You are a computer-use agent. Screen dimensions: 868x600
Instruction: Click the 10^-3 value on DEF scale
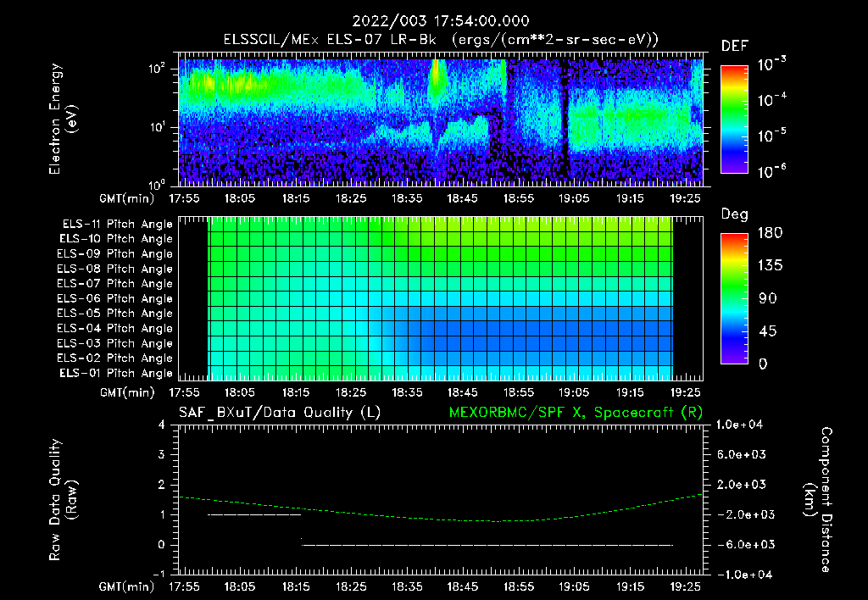pyautogui.click(x=771, y=64)
